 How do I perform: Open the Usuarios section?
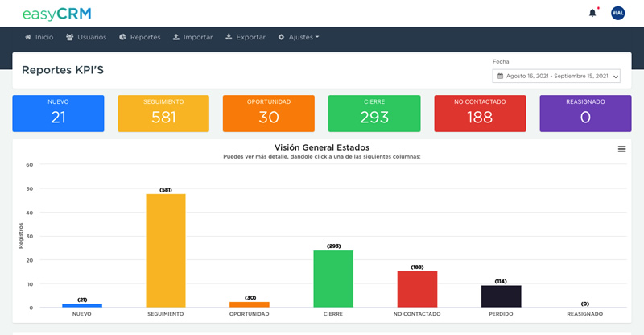point(86,37)
